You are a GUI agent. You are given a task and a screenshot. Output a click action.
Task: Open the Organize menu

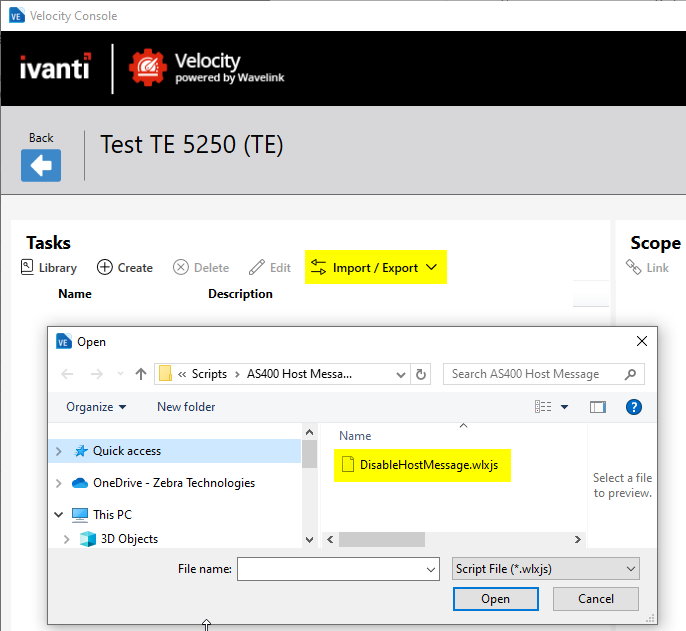[96, 407]
